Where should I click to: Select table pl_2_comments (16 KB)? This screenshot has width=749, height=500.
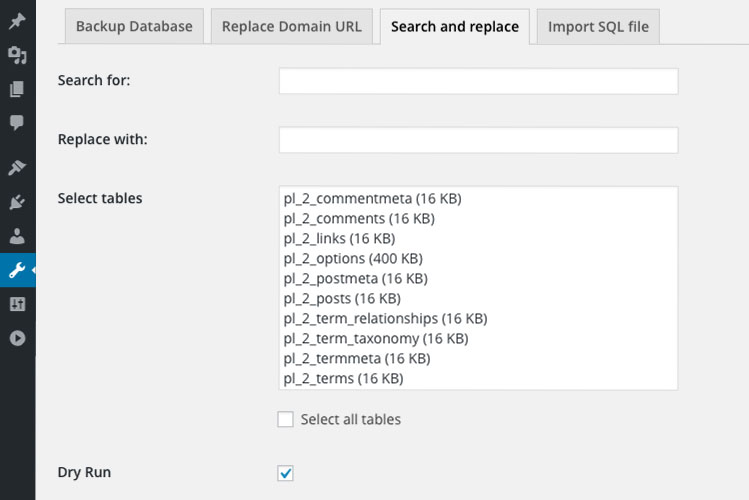[x=478, y=218]
